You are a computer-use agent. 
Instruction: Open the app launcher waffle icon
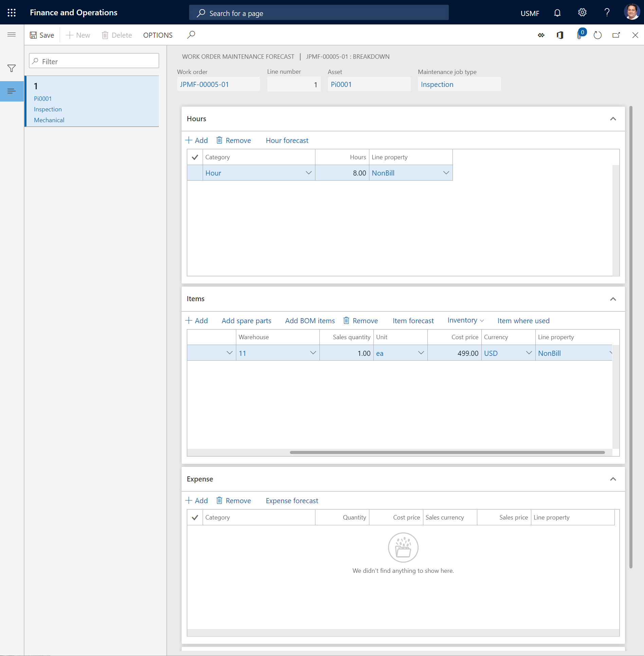(x=12, y=13)
